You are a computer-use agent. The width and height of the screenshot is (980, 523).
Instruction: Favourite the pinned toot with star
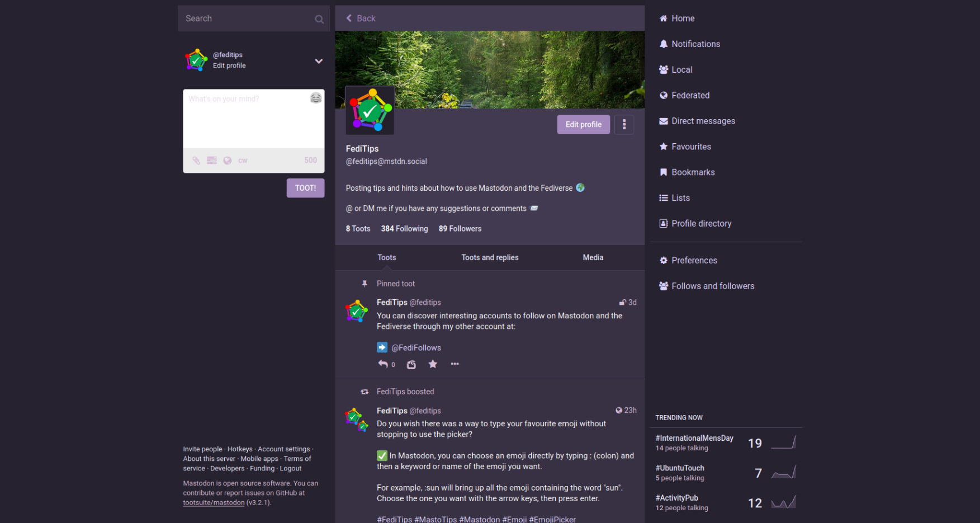click(433, 364)
